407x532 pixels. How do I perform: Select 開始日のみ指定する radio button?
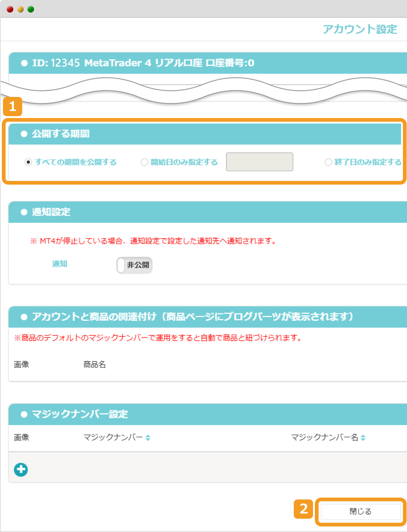tap(144, 162)
